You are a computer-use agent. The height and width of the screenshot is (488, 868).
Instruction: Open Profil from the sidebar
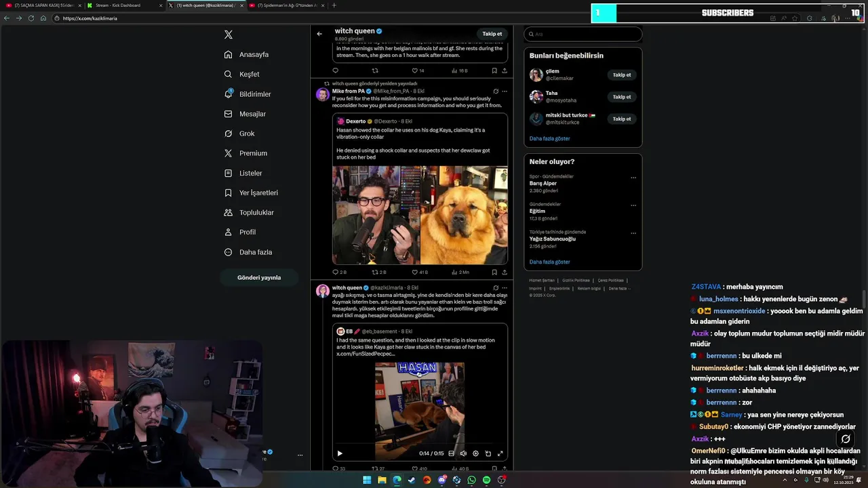[240, 232]
